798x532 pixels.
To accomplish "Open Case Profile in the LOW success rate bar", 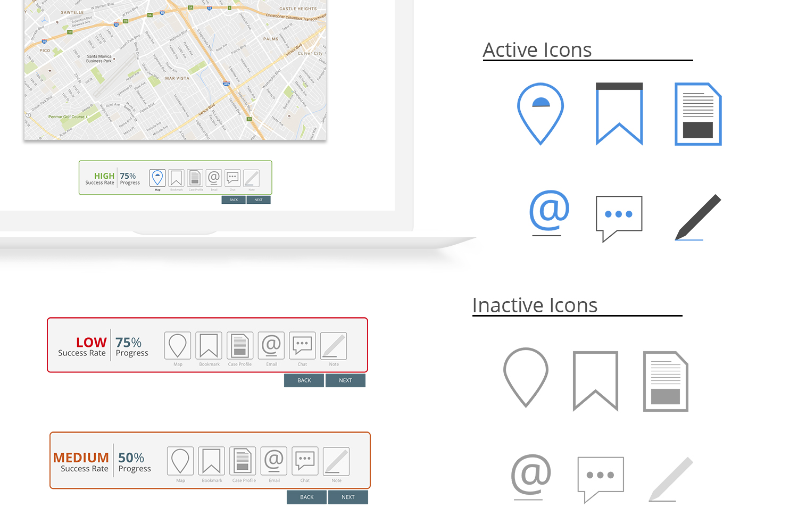I will click(240, 346).
